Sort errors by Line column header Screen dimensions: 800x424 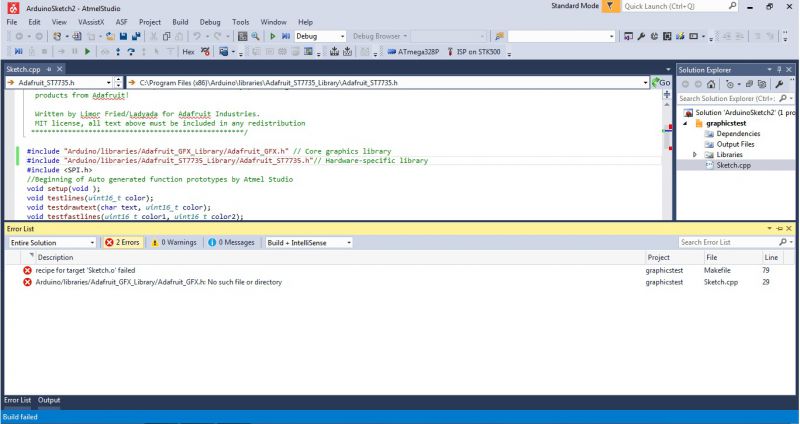click(771, 258)
